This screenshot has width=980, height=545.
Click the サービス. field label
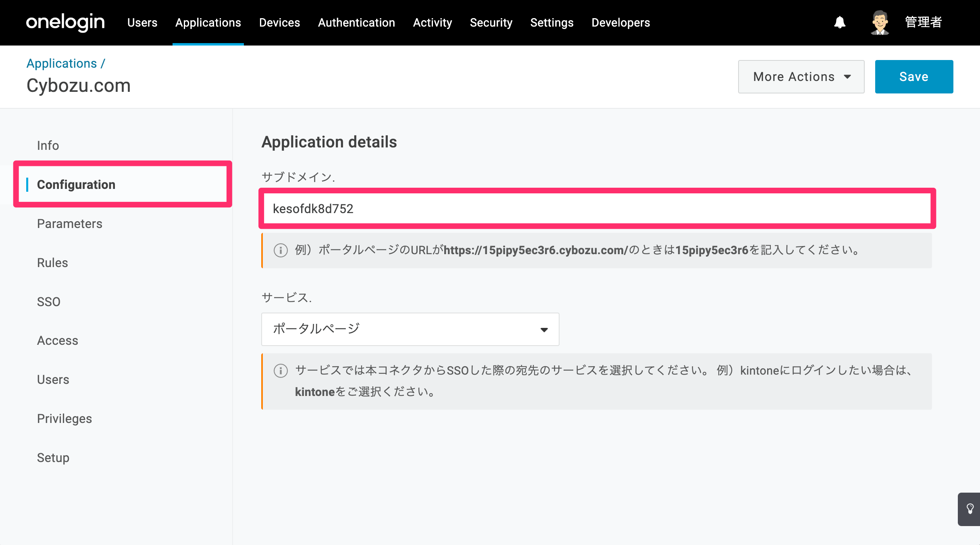pos(287,298)
